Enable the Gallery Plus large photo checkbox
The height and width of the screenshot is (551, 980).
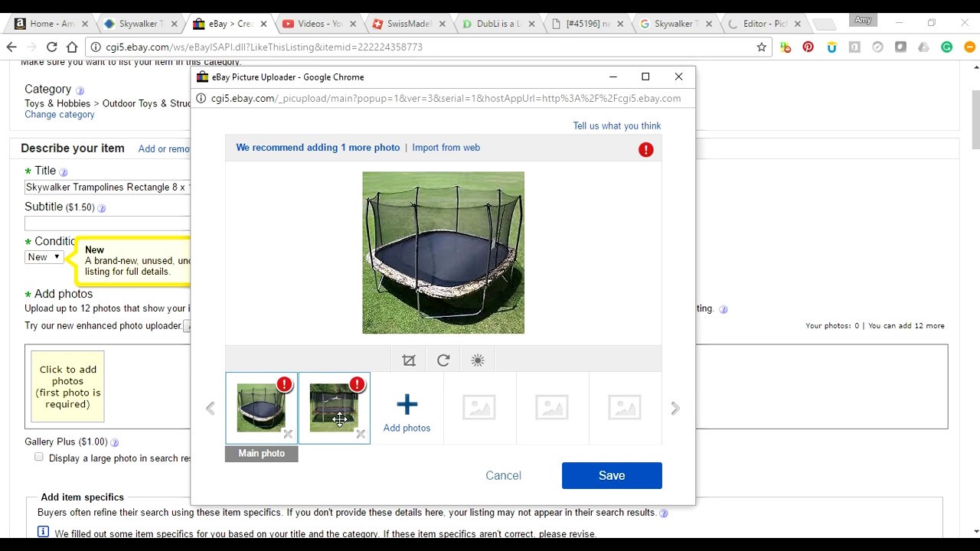coord(39,457)
